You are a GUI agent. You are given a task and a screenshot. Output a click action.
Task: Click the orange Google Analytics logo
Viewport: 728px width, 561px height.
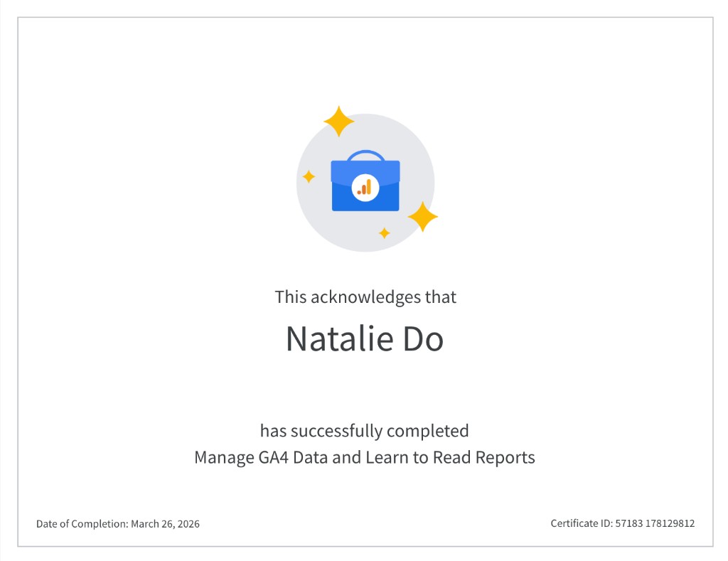point(365,187)
